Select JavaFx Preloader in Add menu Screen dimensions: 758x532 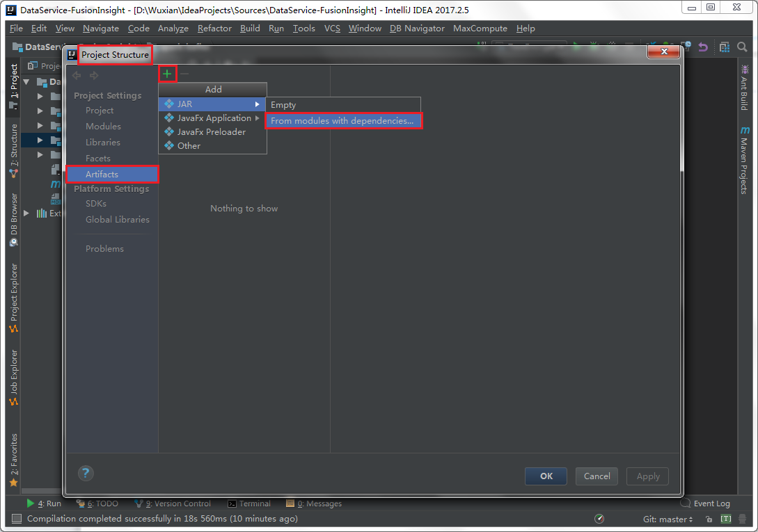click(x=212, y=132)
